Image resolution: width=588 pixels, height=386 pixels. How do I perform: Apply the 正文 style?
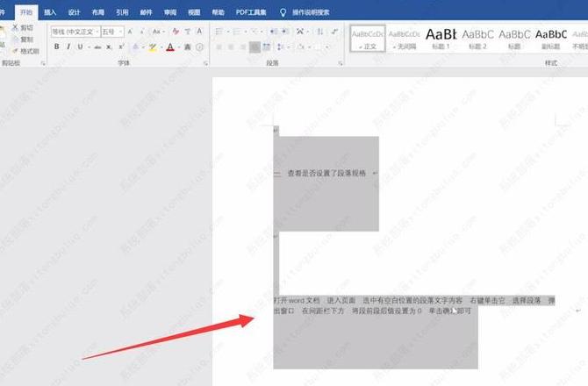[x=368, y=39]
